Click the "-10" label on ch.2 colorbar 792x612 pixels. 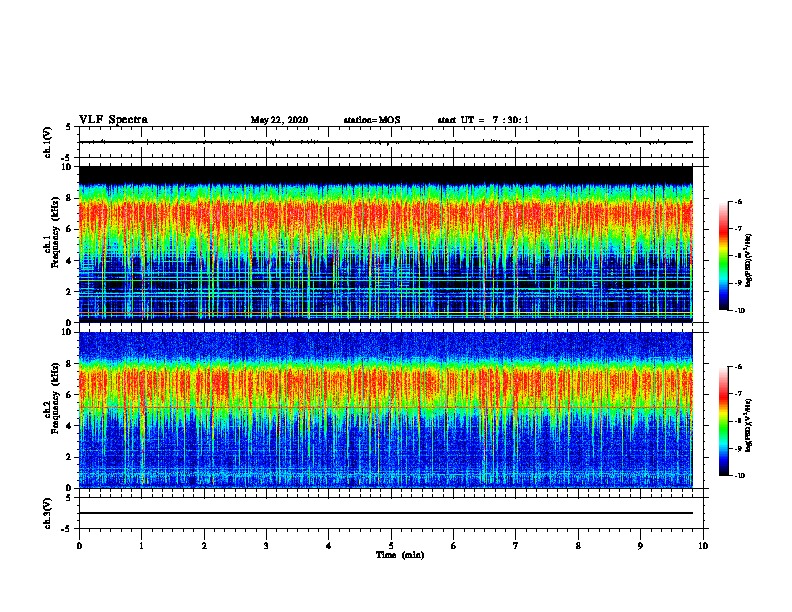click(x=739, y=475)
